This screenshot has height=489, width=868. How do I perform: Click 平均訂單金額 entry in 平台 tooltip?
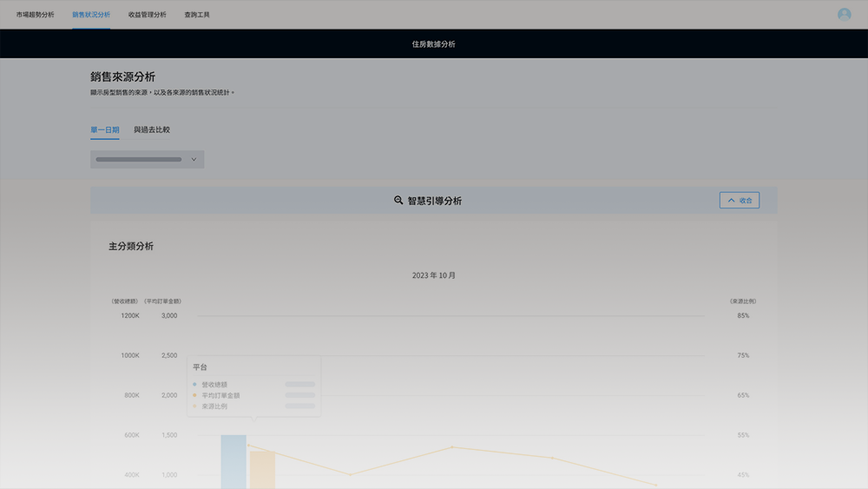coord(220,395)
